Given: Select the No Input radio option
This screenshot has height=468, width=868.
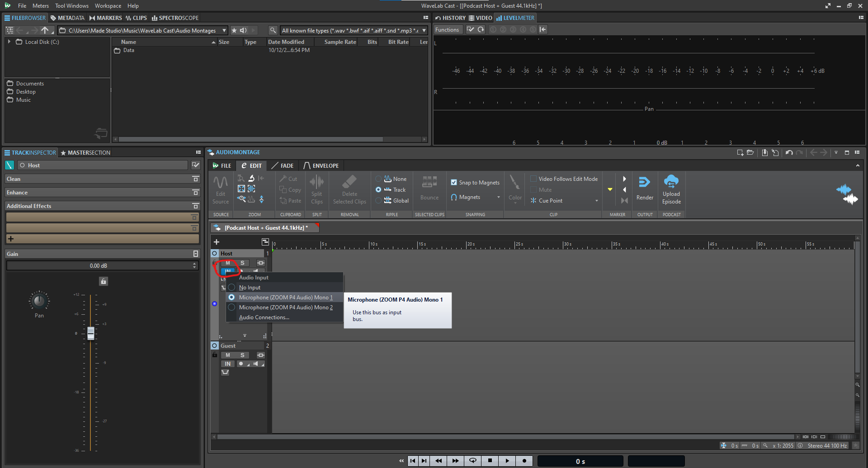Looking at the screenshot, I should click(x=231, y=288).
